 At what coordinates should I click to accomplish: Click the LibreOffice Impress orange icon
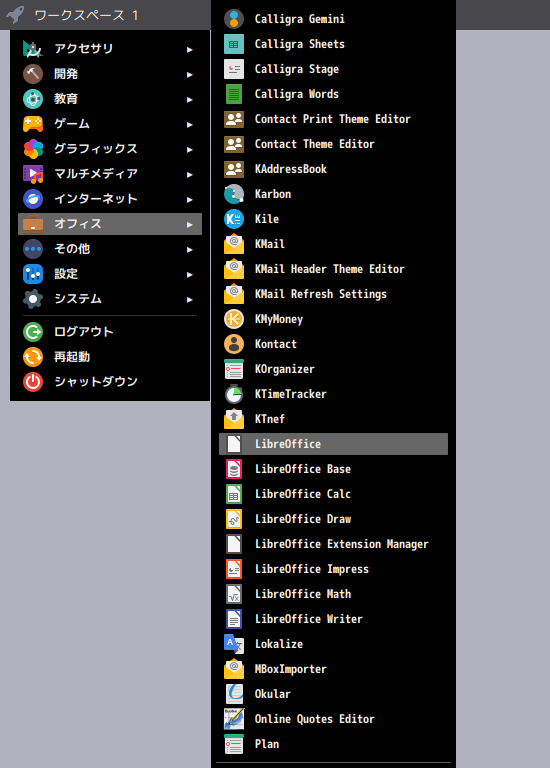point(234,569)
